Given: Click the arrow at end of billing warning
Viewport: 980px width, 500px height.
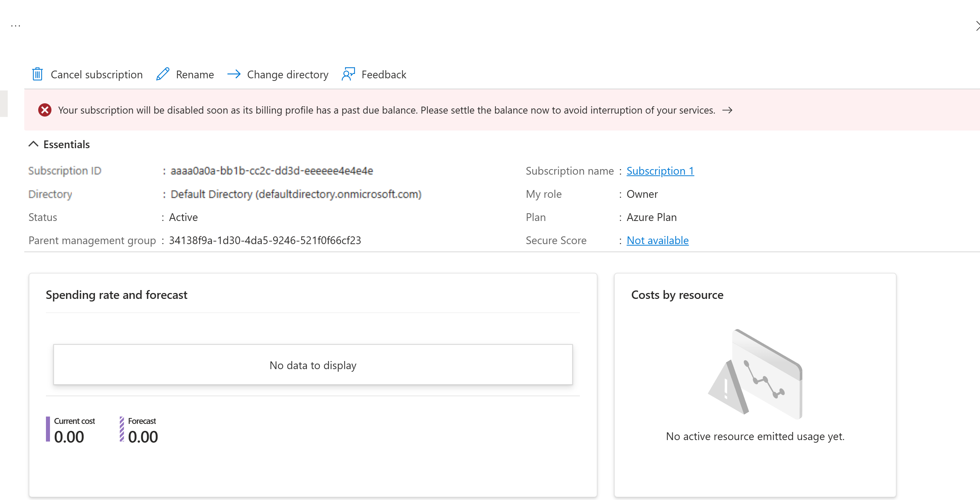Looking at the screenshot, I should pos(728,110).
